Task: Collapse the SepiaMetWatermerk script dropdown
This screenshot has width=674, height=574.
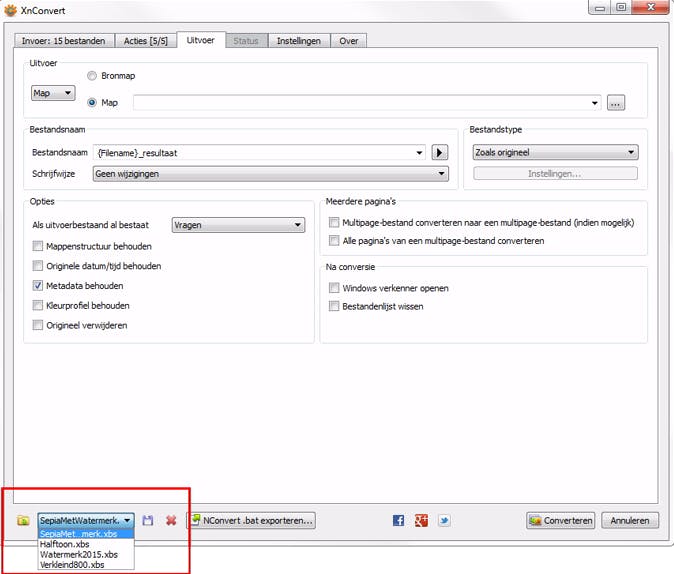Action: (x=86, y=521)
